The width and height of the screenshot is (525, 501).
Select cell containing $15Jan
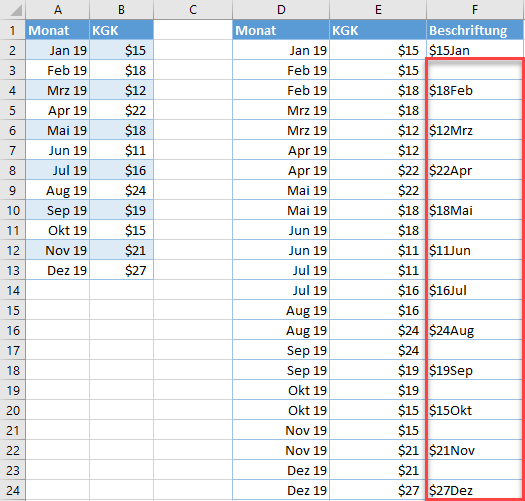475,50
